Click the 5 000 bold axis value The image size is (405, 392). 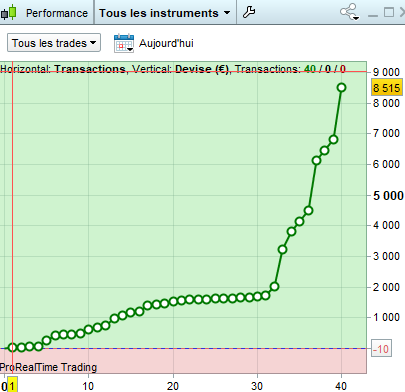tap(388, 195)
